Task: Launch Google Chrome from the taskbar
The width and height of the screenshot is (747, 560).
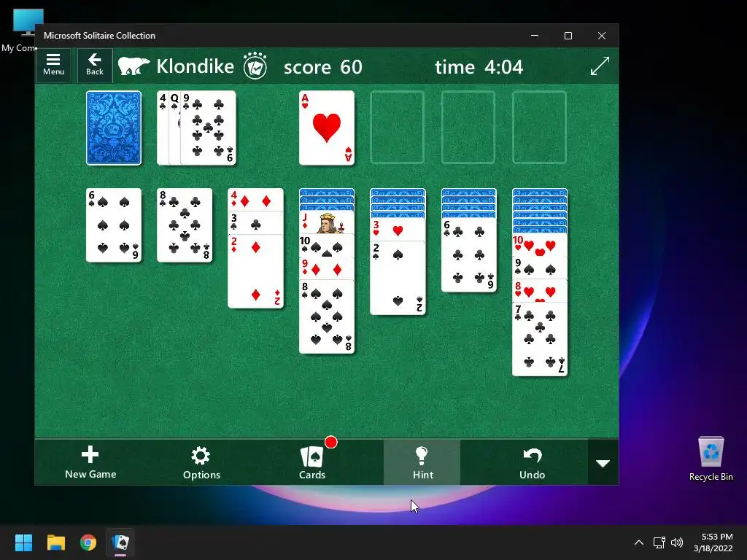Action: tap(88, 542)
